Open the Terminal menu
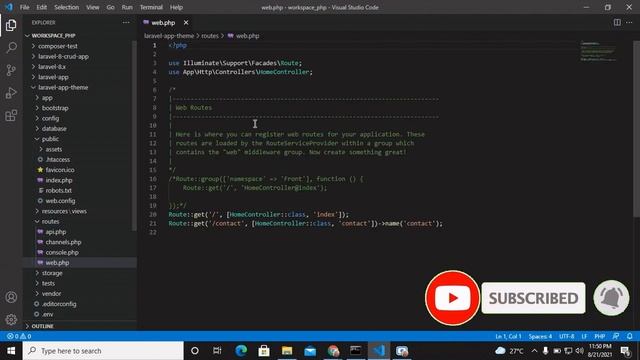The width and height of the screenshot is (640, 360). point(151,7)
